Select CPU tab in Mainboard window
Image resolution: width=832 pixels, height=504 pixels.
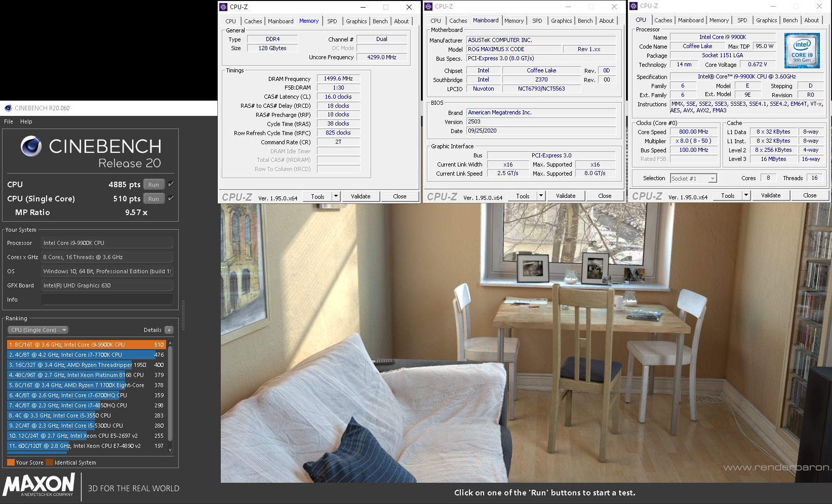(x=436, y=21)
